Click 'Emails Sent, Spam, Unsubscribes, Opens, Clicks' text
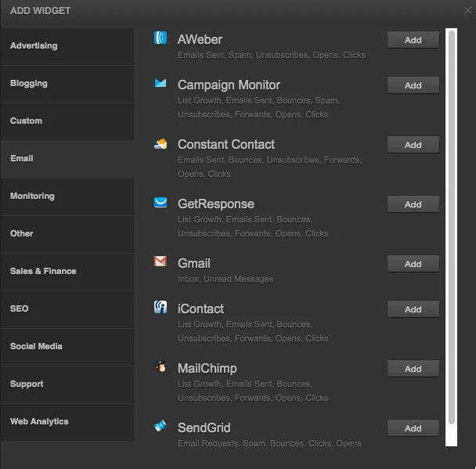 click(x=272, y=56)
